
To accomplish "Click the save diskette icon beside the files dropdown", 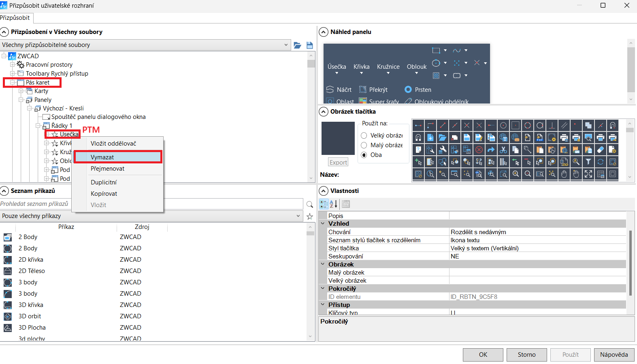I will pos(310,45).
